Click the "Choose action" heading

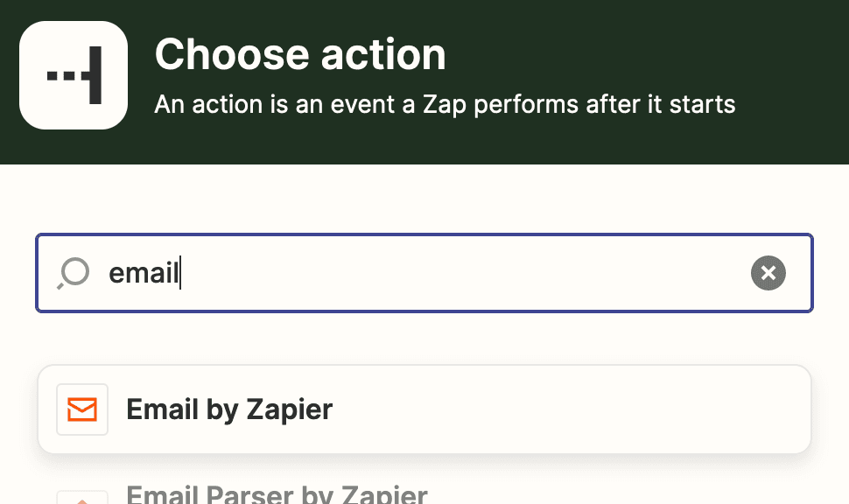click(x=300, y=55)
